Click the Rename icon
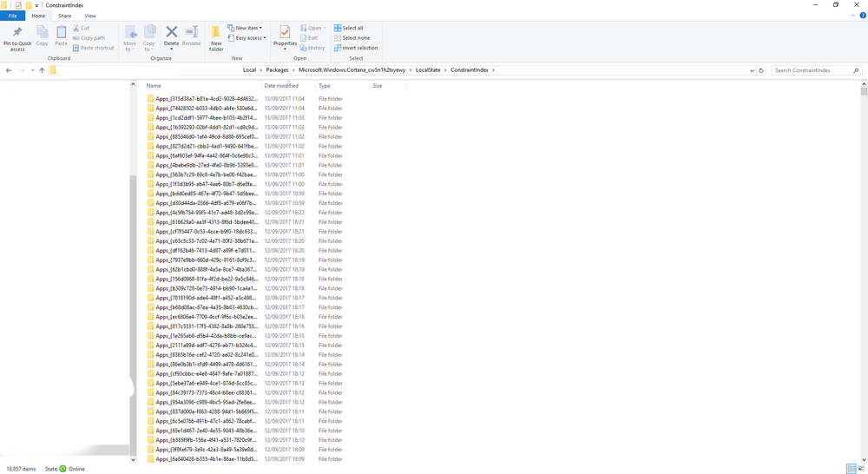 click(192, 36)
